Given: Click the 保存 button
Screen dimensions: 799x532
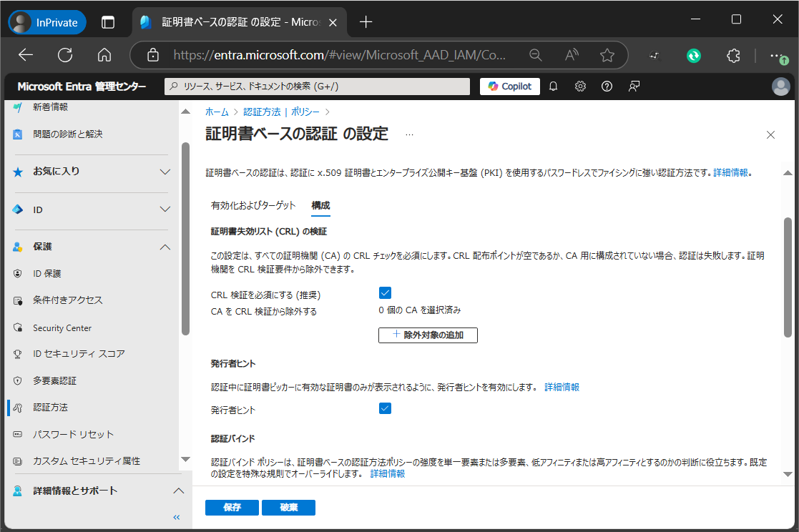Looking at the screenshot, I should [x=232, y=508].
